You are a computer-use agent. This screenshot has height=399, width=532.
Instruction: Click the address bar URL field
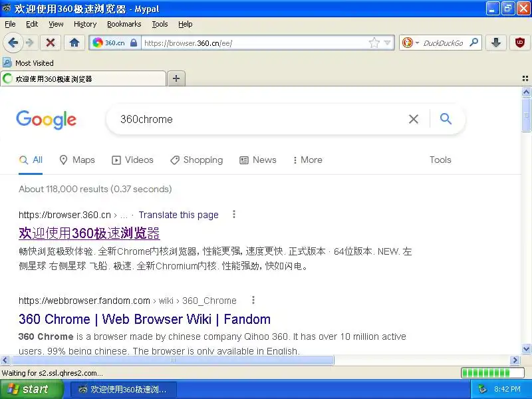click(255, 43)
